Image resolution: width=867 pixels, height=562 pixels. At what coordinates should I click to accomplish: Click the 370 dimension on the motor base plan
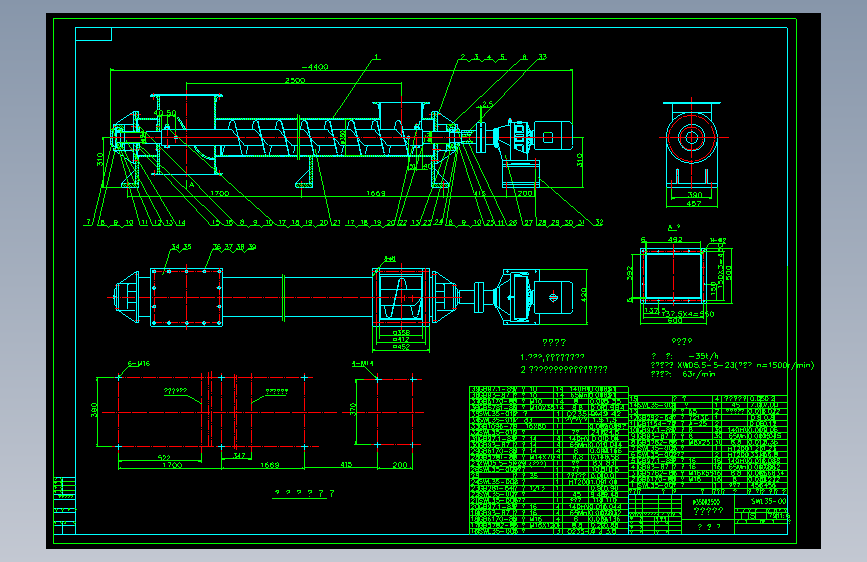click(353, 409)
